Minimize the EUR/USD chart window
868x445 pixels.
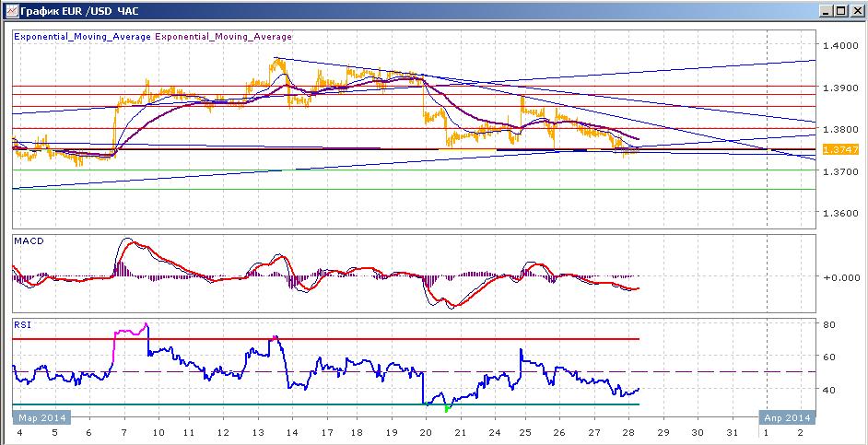pos(827,10)
